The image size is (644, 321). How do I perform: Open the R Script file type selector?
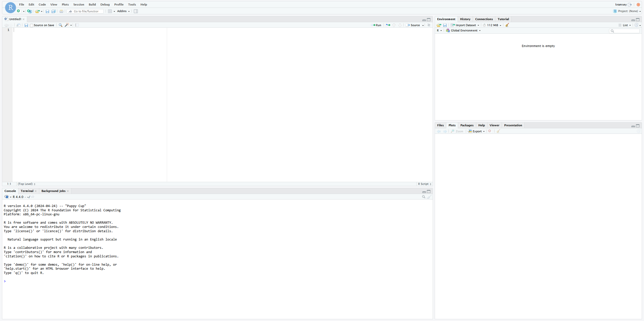[x=425, y=184]
